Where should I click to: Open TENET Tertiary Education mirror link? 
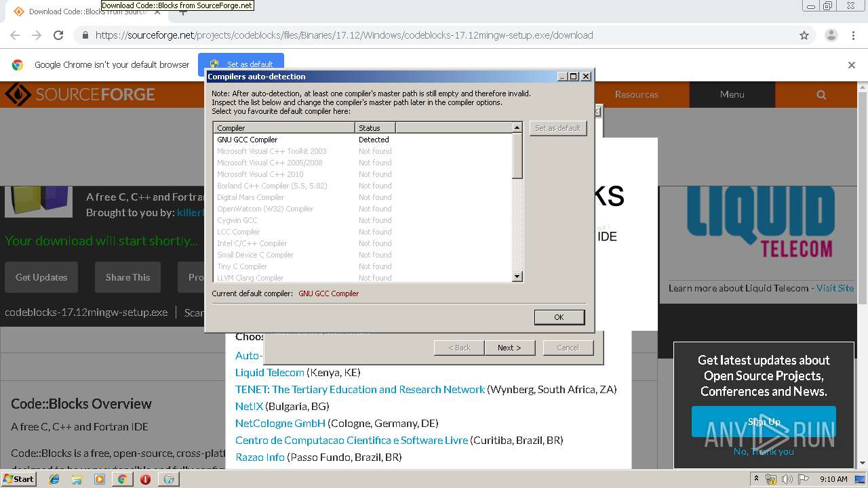click(360, 389)
